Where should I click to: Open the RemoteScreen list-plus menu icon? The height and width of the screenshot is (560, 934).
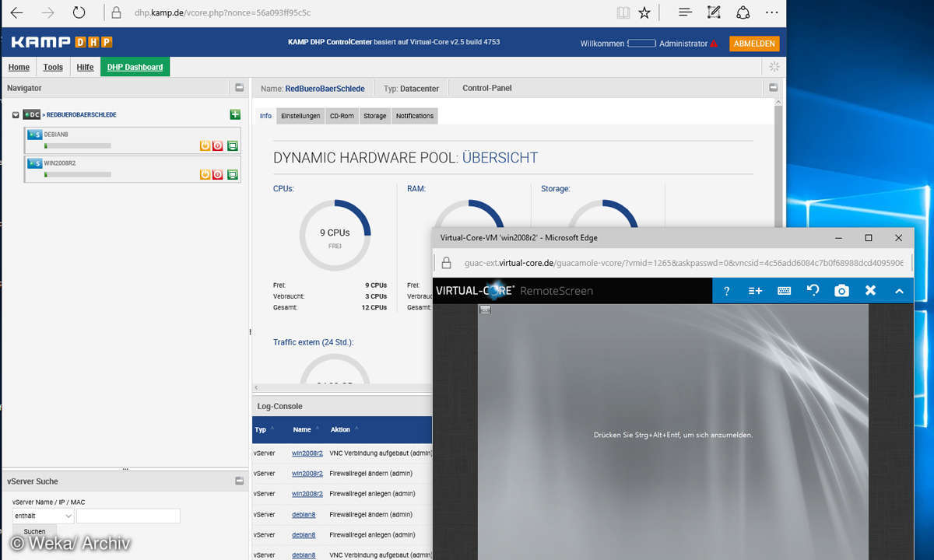pos(755,290)
